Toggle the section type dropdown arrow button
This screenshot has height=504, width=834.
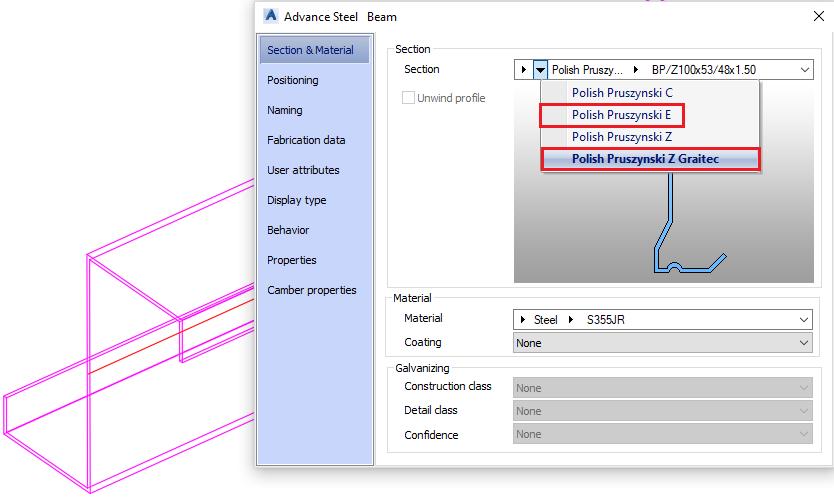coord(540,70)
